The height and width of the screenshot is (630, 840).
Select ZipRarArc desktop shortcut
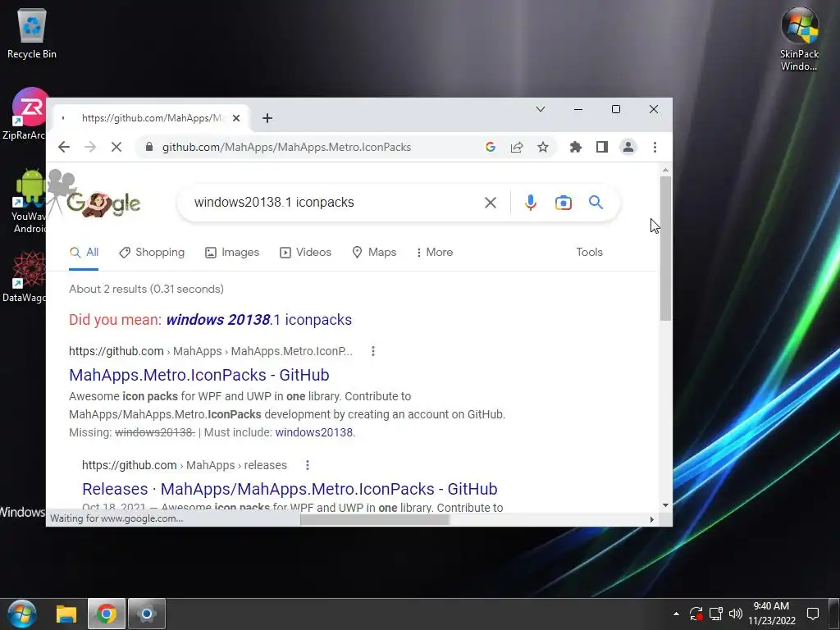(x=25, y=113)
